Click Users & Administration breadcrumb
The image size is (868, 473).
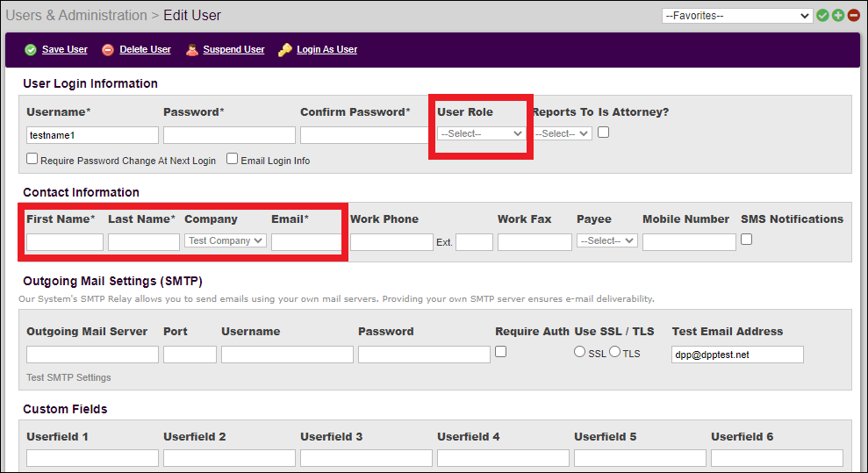[x=76, y=16]
